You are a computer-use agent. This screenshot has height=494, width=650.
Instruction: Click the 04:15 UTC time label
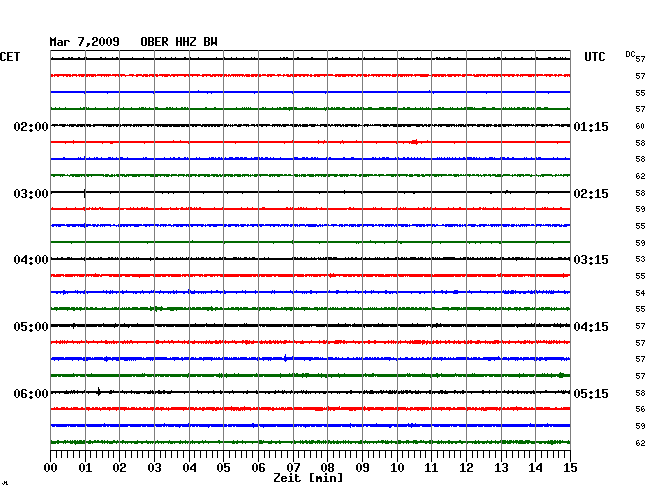(x=591, y=327)
